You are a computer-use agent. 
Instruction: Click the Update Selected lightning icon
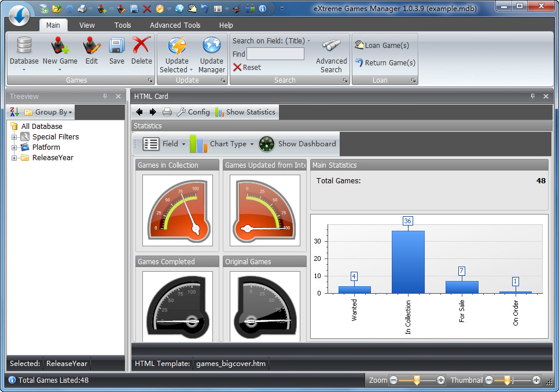pyautogui.click(x=177, y=46)
